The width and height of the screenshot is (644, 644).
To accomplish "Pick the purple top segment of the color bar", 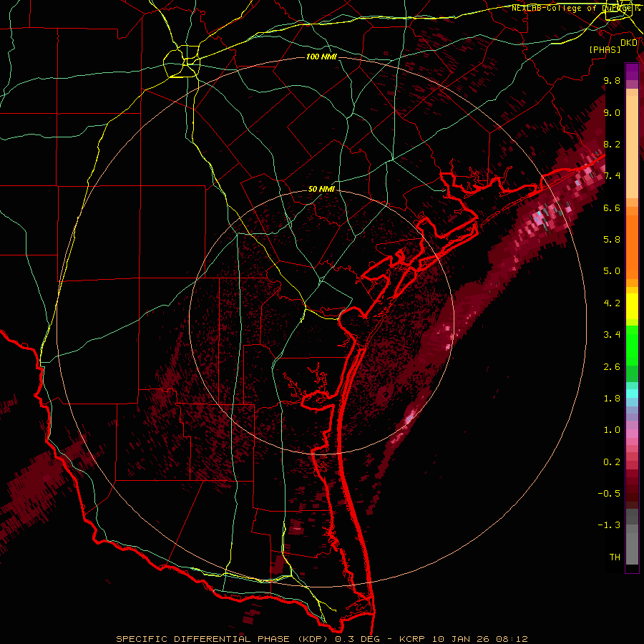I will click(632, 72).
